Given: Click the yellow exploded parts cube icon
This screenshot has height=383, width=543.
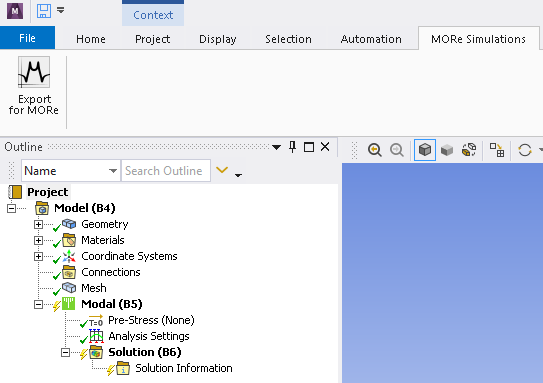Looking at the screenshot, I should [469, 150].
